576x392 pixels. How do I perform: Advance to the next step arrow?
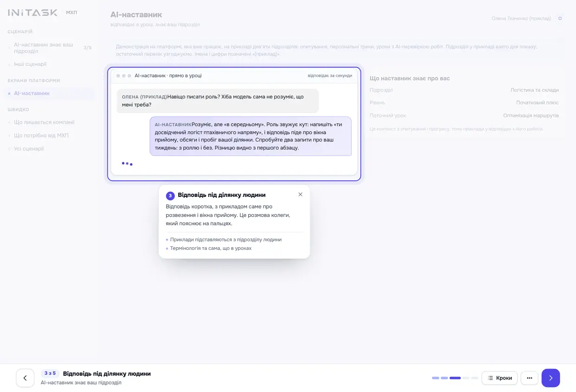550,378
